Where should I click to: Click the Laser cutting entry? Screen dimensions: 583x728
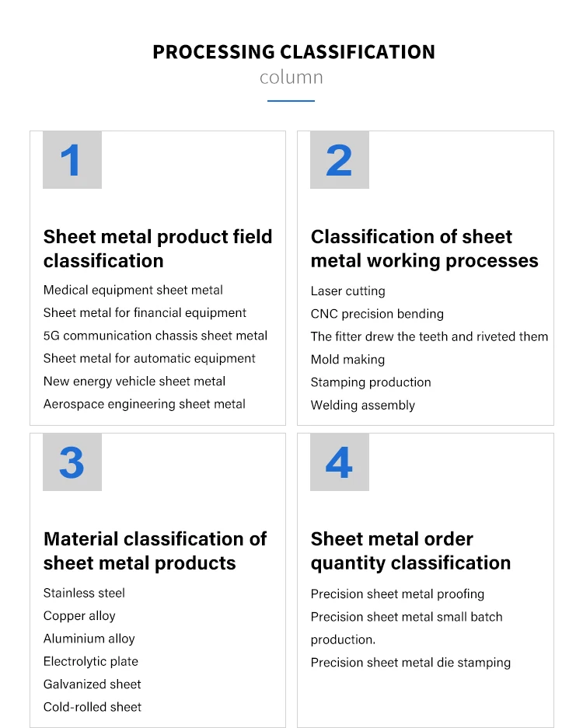(x=347, y=291)
